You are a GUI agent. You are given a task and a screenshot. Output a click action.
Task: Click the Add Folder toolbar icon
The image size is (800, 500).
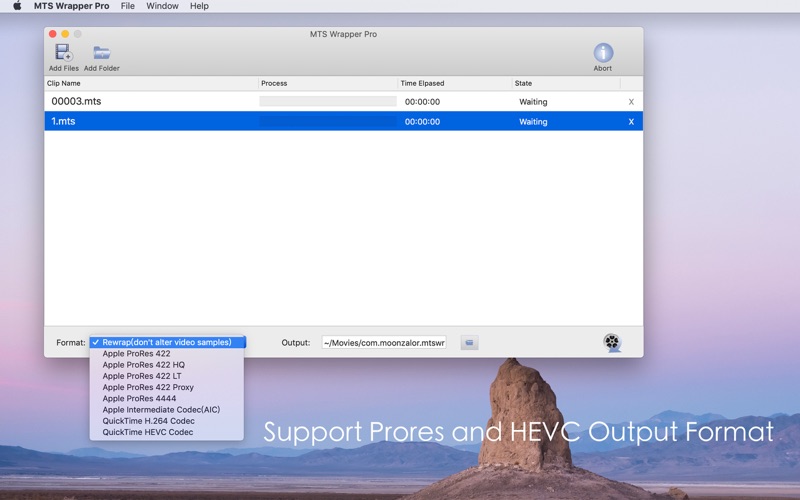click(102, 53)
